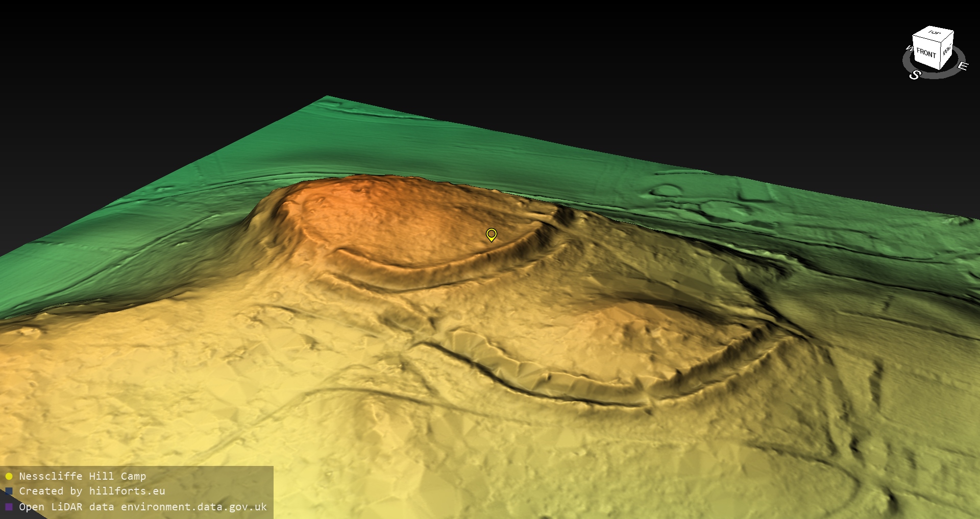Viewport: 980px width, 519px height.
Task: Click the yellow location pin on the hillfort
Action: tap(491, 234)
